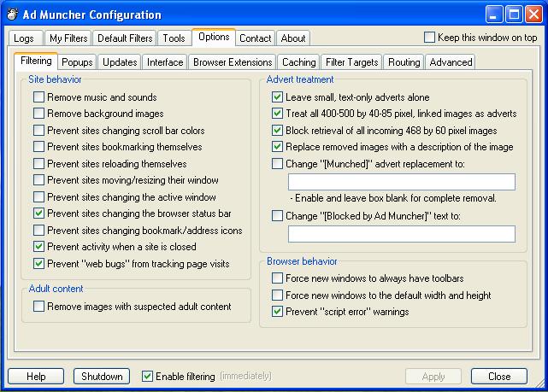Image resolution: width=548 pixels, height=392 pixels.
Task: Enable Force new windows to always have toolbars
Action: [x=278, y=278]
